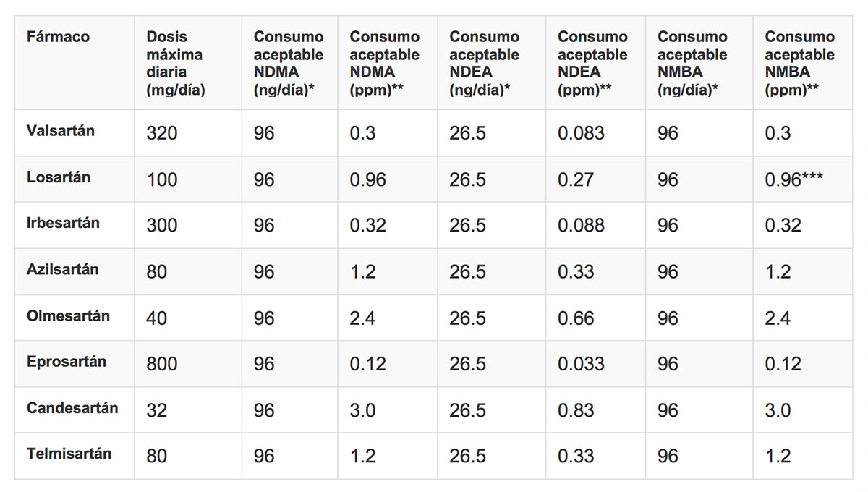Viewport: 868px width, 492px height.
Task: Click the Telmisartán drug name
Action: [69, 454]
